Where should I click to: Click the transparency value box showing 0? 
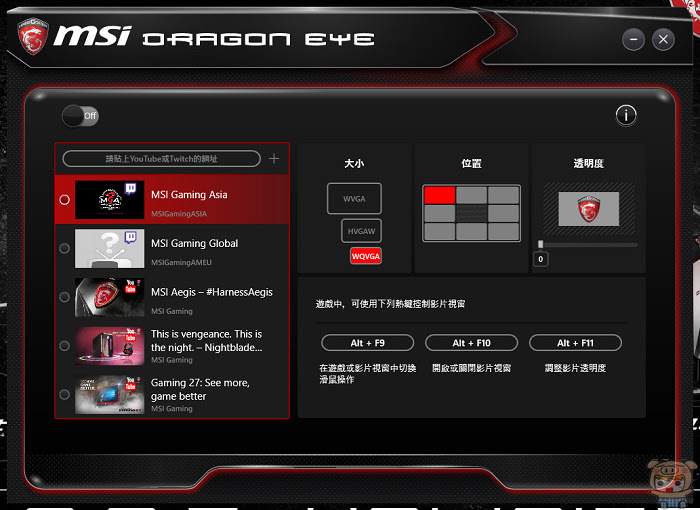tap(541, 259)
